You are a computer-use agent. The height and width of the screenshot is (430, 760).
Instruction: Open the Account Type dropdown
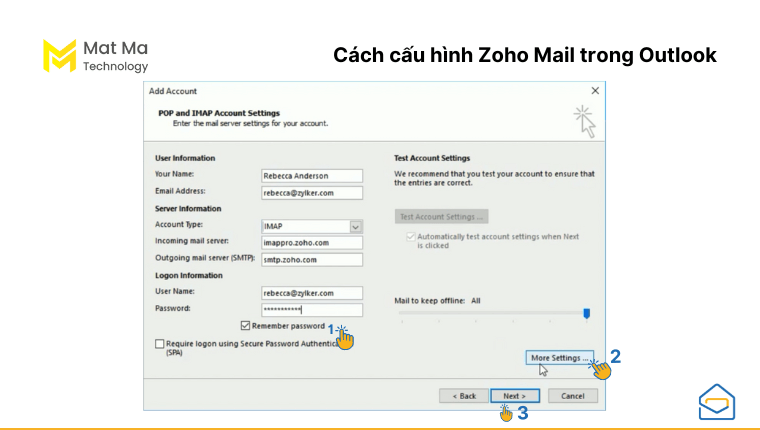click(x=356, y=226)
